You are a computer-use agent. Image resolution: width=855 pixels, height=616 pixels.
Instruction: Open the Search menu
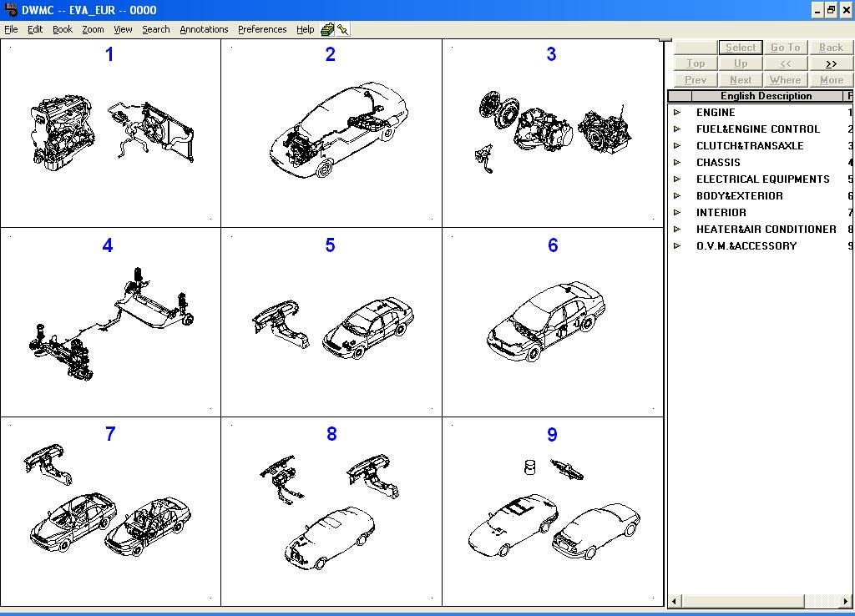(156, 29)
